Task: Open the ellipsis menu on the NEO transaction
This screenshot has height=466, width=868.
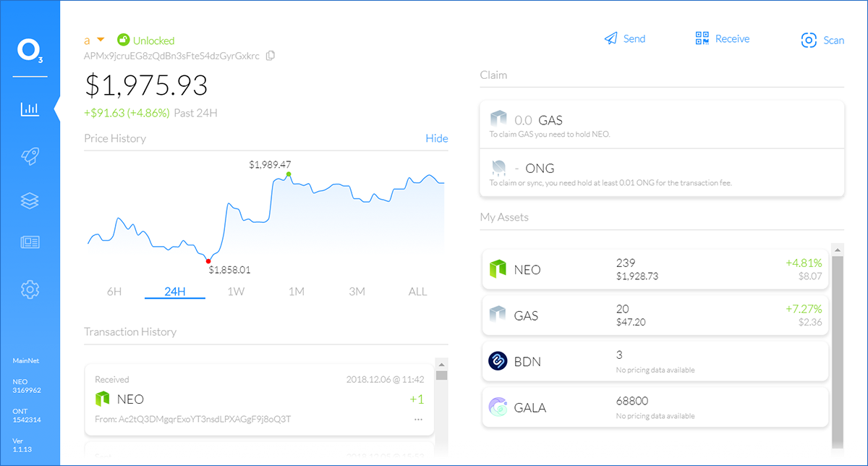Action: (x=417, y=419)
